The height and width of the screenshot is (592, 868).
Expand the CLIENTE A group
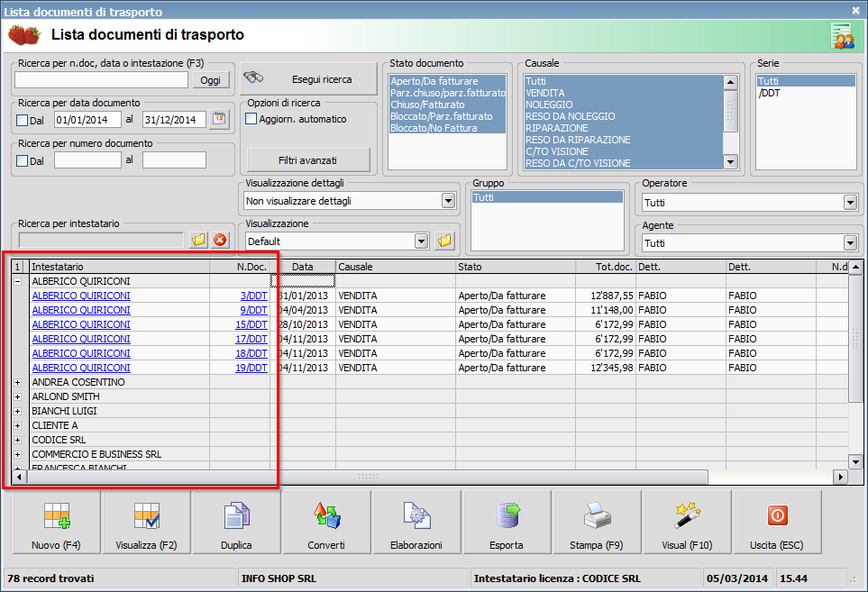tap(18, 425)
